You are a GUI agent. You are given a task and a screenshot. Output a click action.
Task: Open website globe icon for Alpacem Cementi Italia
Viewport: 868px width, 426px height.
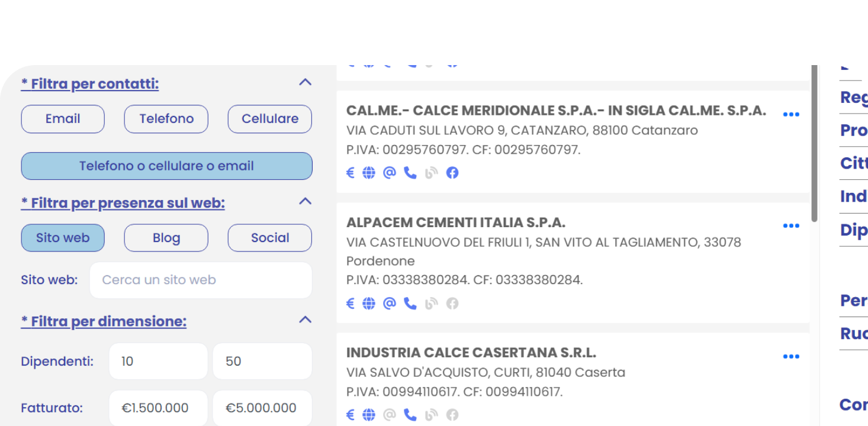click(x=369, y=304)
